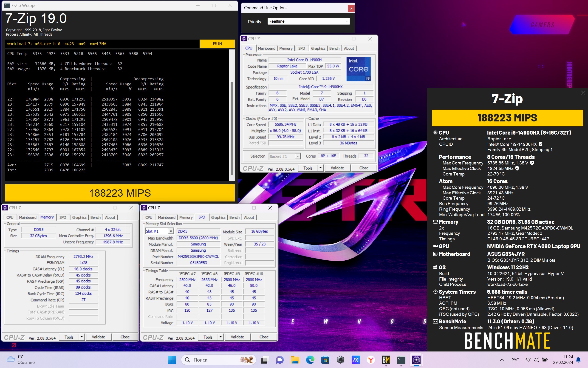The width and height of the screenshot is (588, 368).
Task: Open the dark hexagon app on taskbar
Action: (340, 360)
